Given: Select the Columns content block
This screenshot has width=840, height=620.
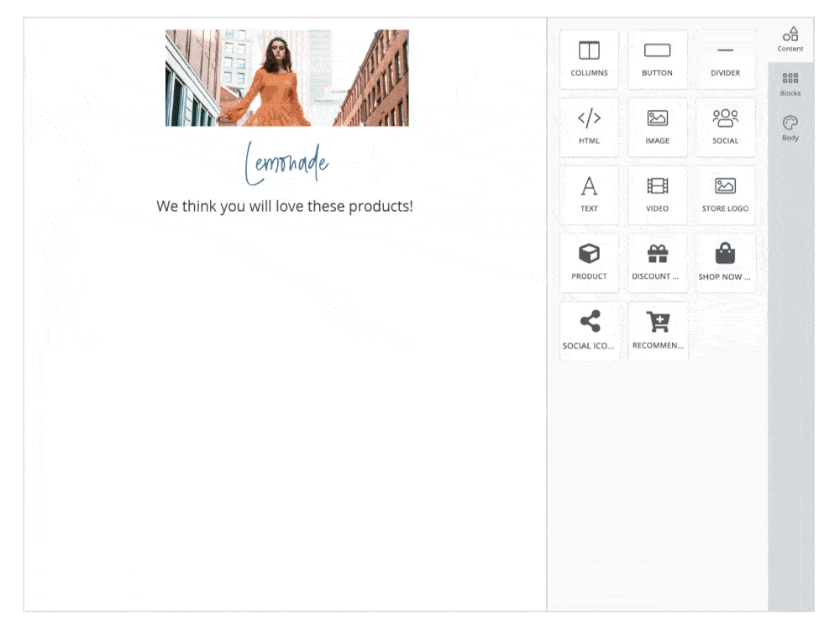Looking at the screenshot, I should coord(589,59).
